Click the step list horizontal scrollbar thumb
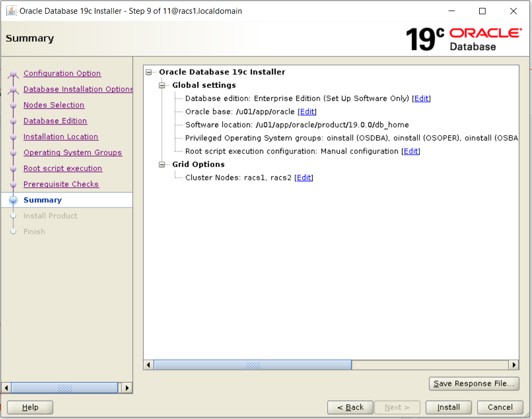Image resolution: width=532 pixels, height=419 pixels. point(64,387)
